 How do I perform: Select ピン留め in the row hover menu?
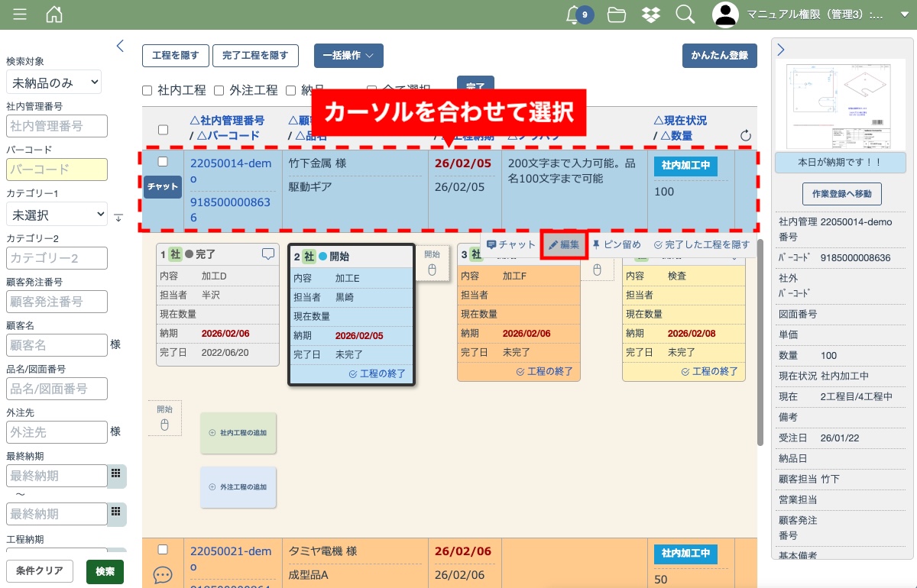617,245
